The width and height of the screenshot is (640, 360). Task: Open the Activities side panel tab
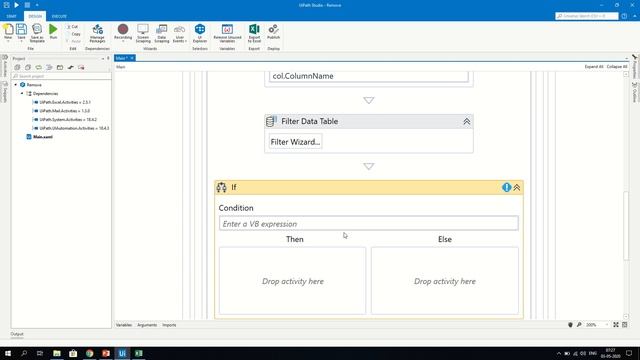[5, 67]
